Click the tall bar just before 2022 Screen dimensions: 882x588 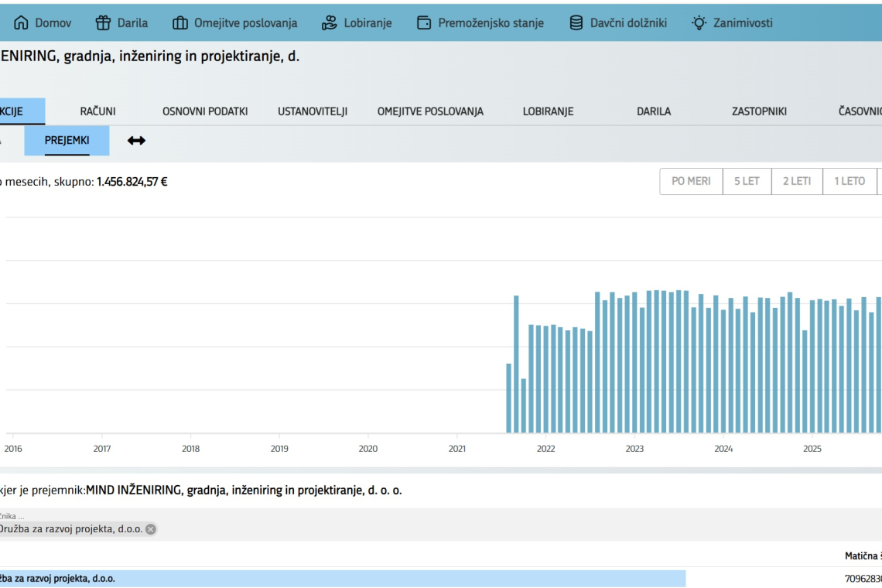tap(516, 364)
